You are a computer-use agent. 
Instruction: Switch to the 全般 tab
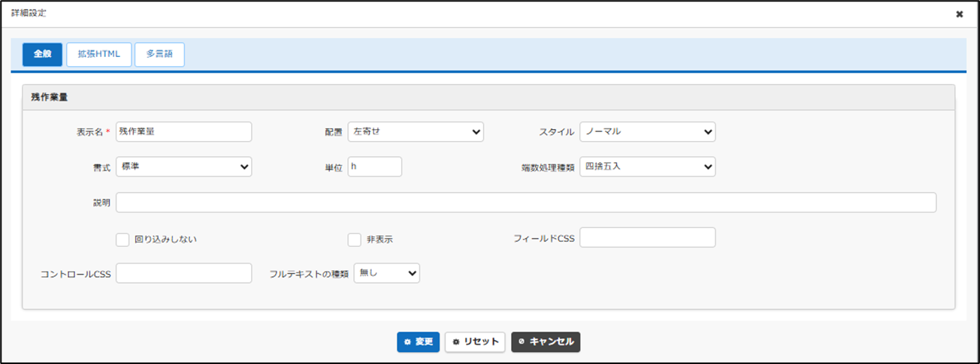(42, 54)
